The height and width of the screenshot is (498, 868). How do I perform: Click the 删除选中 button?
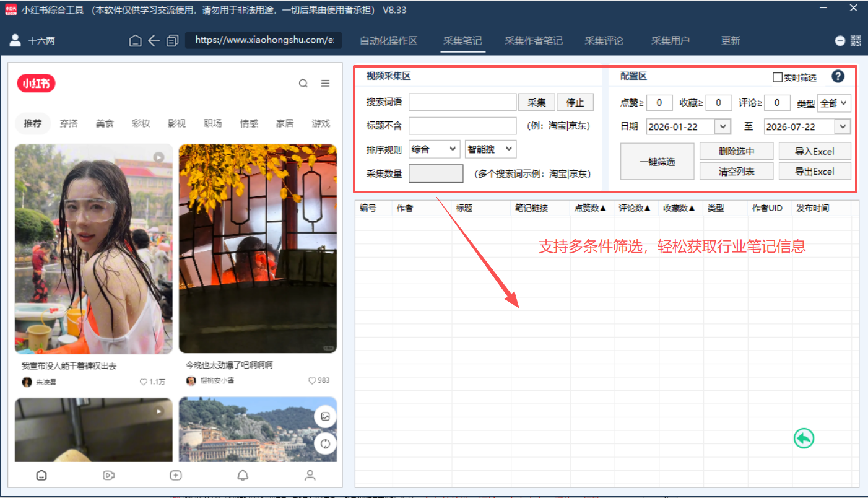click(737, 151)
